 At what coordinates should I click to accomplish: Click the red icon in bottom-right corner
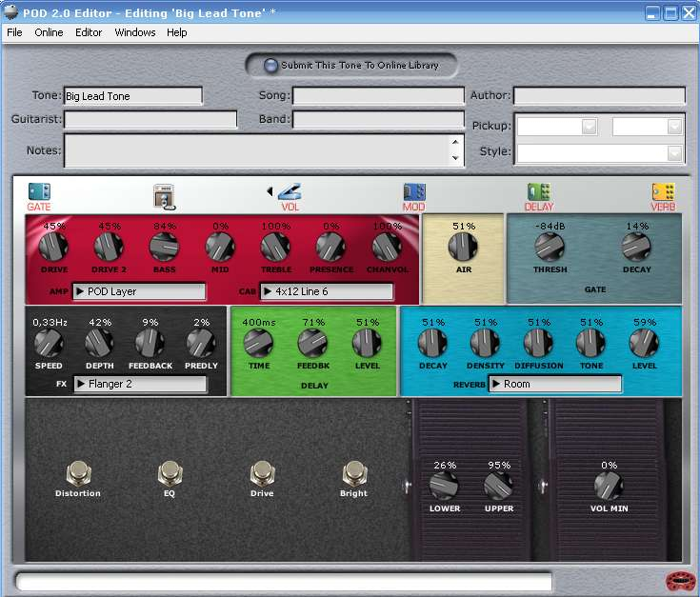pos(679,580)
